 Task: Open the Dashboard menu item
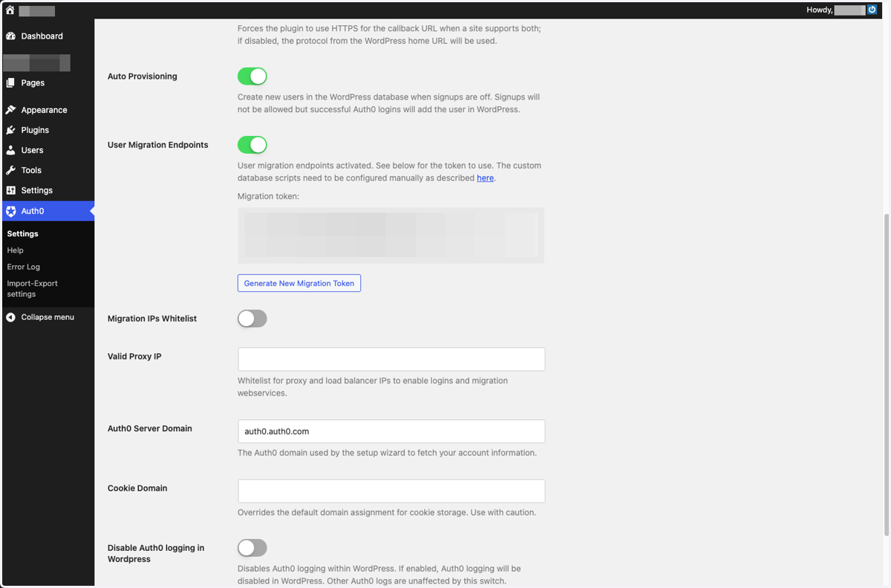[48, 36]
